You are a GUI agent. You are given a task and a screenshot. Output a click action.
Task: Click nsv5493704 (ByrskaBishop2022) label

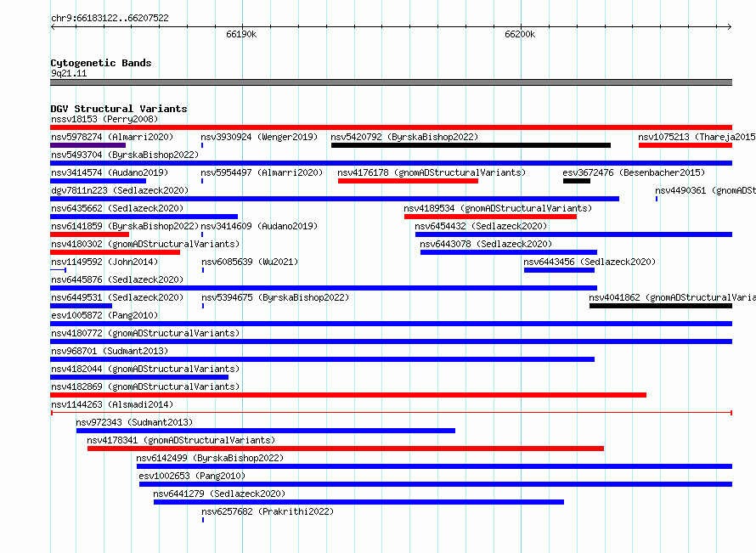(x=125, y=155)
